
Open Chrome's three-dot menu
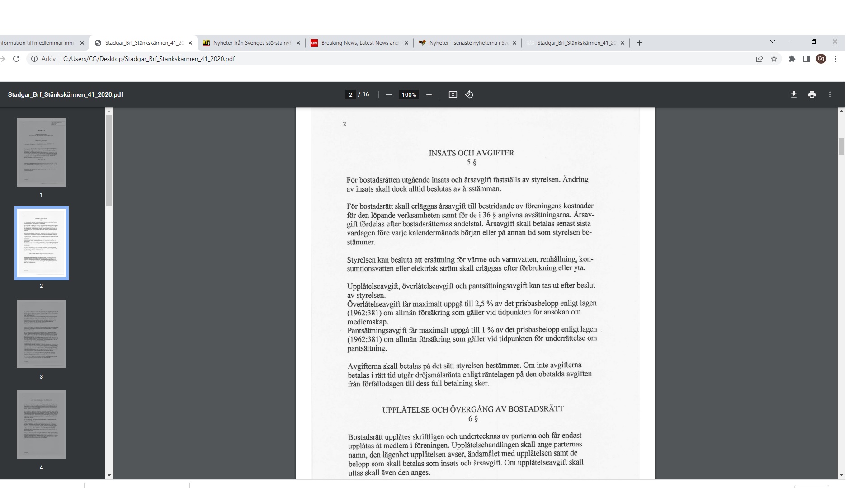click(x=835, y=59)
